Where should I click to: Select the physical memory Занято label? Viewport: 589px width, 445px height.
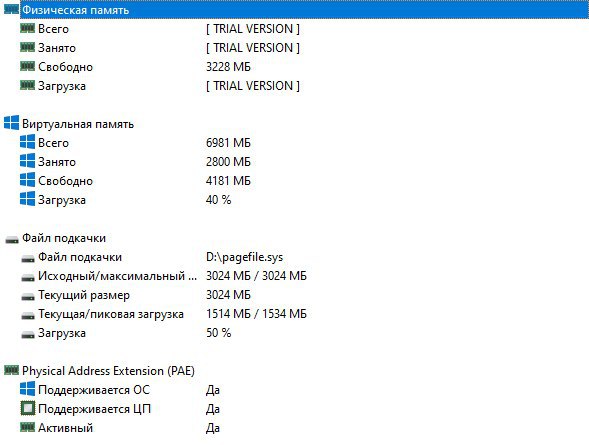pos(57,48)
